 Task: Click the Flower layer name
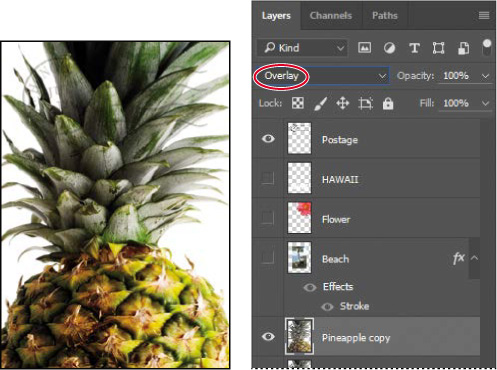[336, 219]
